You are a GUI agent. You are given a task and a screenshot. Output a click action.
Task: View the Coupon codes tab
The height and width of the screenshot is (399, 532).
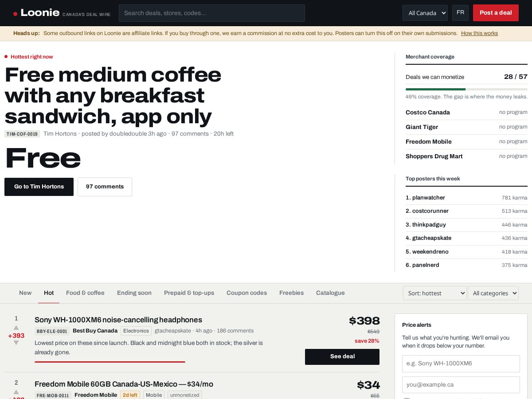pos(246,293)
